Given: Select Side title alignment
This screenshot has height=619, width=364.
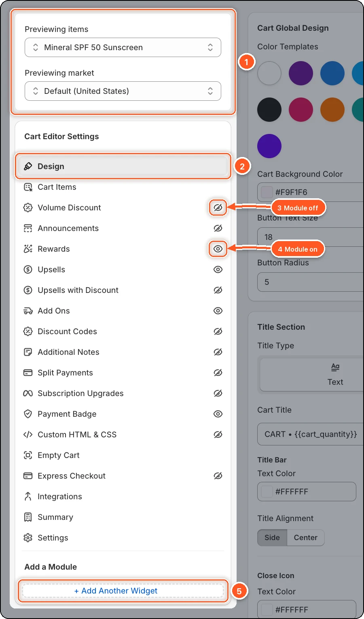Looking at the screenshot, I should click(272, 538).
